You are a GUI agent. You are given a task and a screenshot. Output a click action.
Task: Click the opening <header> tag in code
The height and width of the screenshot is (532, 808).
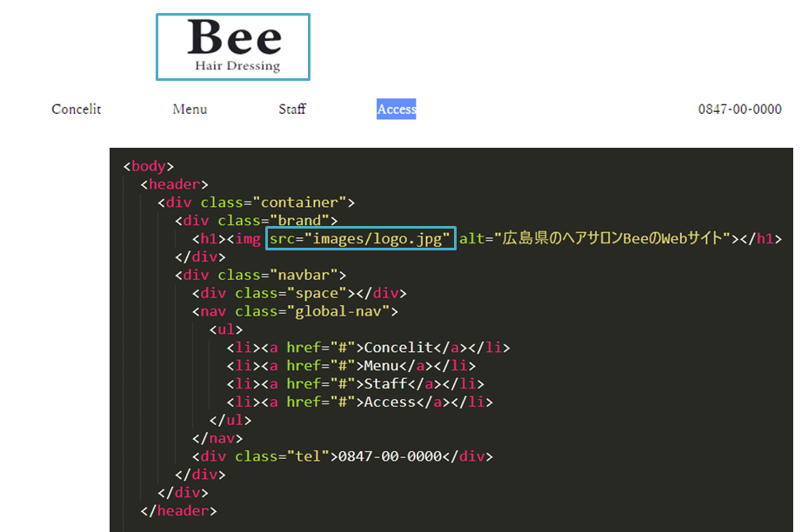click(174, 184)
